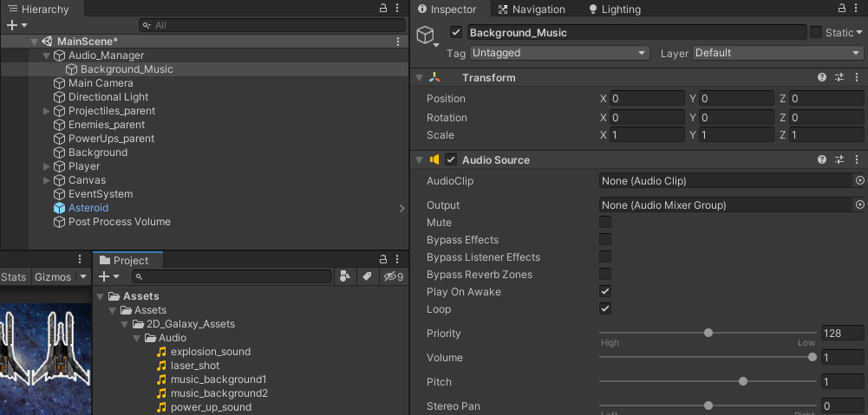This screenshot has width=868, height=415.
Task: Expand the Canvas object
Action: [x=47, y=180]
